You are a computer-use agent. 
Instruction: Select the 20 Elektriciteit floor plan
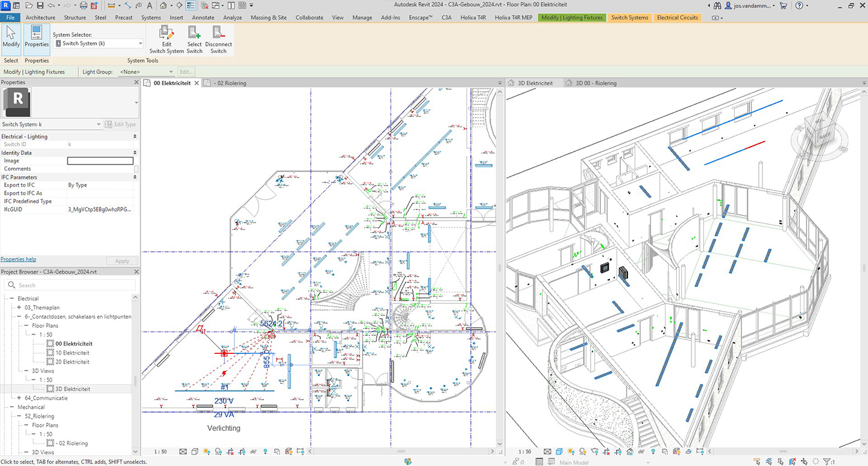(x=72, y=362)
